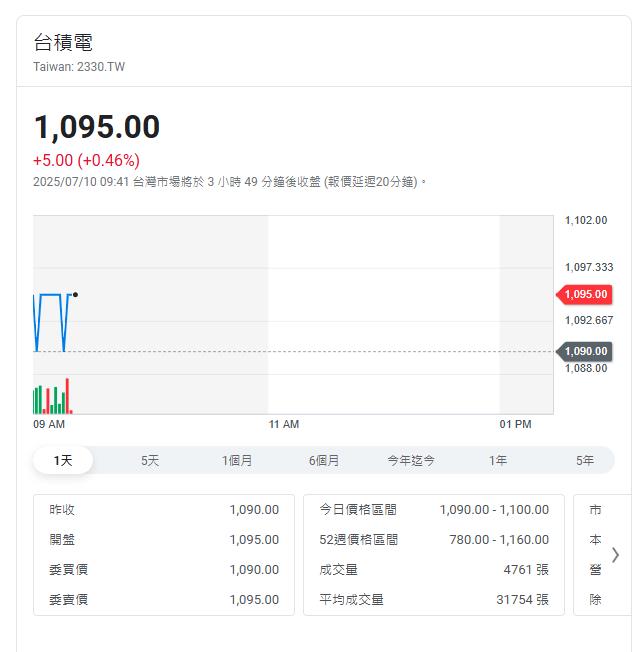Click the 1,097.333 axis label
Image resolution: width=642 pixels, height=652 pixels.
(x=589, y=267)
